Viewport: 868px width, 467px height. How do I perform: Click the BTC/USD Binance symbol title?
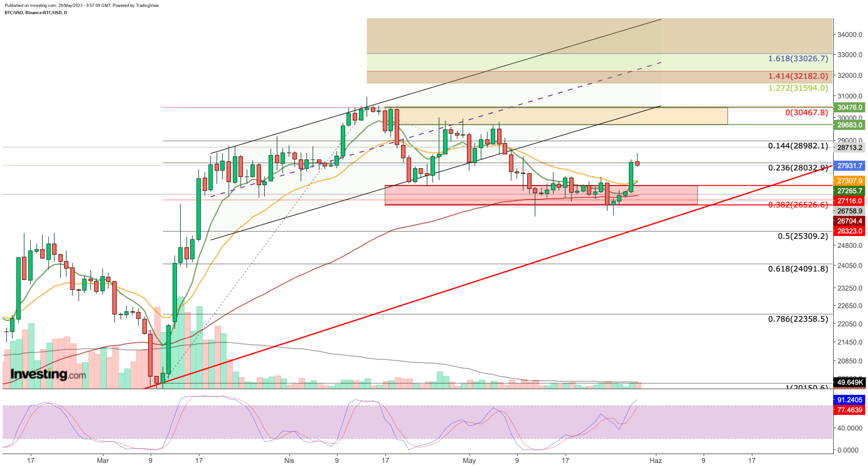(36, 13)
